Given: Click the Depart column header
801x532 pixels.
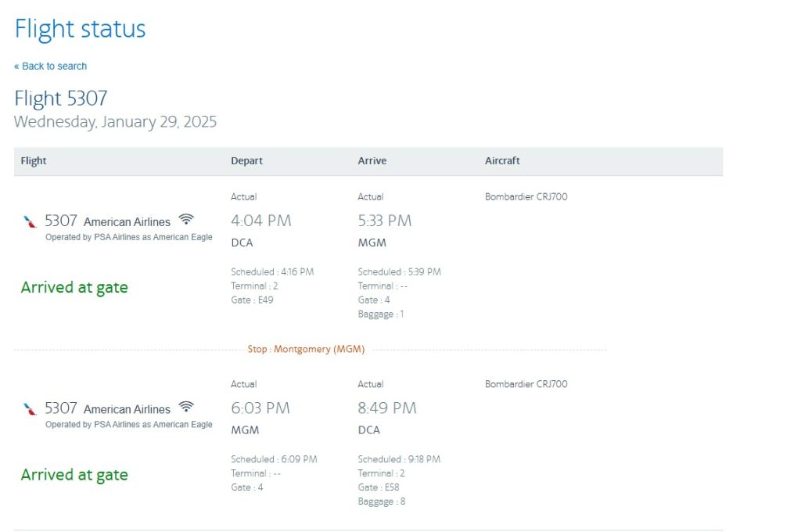Looking at the screenshot, I should pyautogui.click(x=246, y=160).
